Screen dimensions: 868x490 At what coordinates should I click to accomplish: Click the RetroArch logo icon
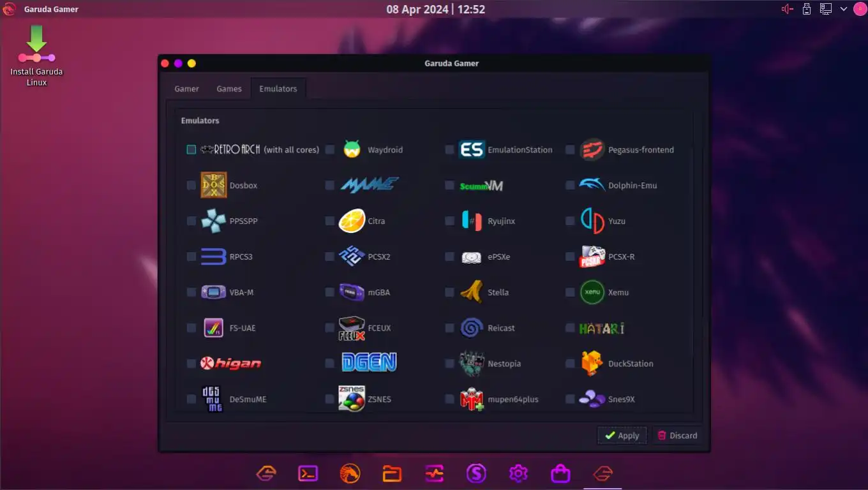pyautogui.click(x=230, y=149)
